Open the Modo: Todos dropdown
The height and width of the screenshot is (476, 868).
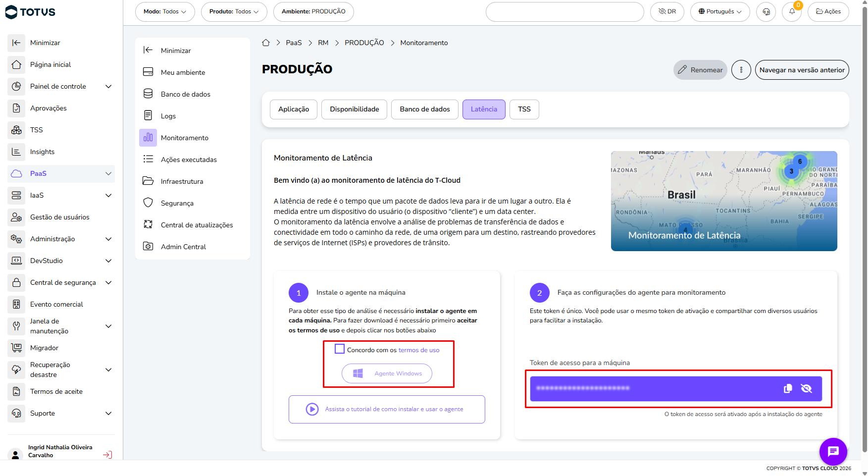[x=165, y=12]
